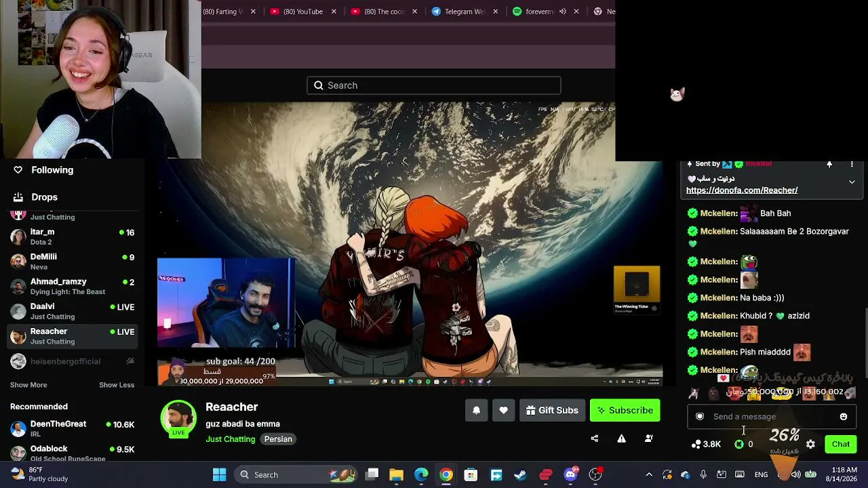Focus the Kick search box
868x488 pixels.
(x=434, y=85)
